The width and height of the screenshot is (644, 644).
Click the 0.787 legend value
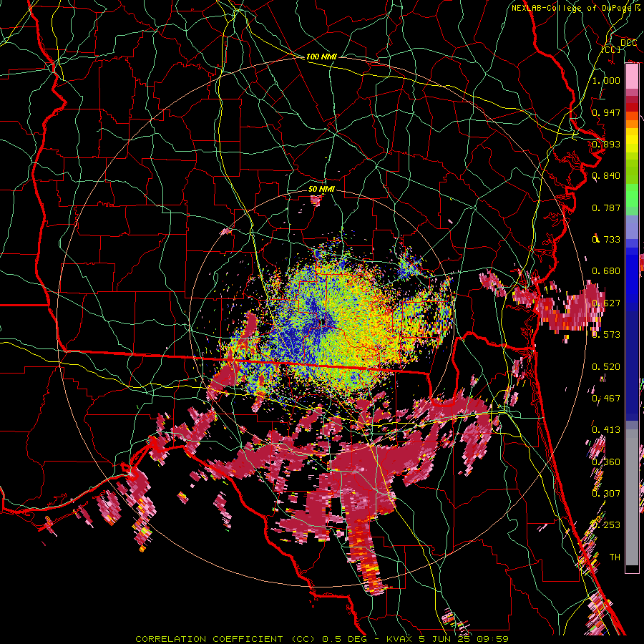tap(606, 208)
